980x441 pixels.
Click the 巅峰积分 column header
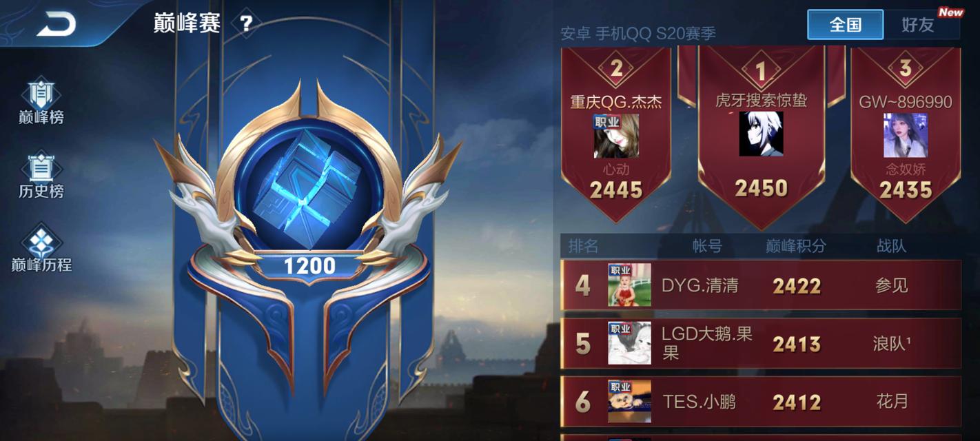point(796,246)
